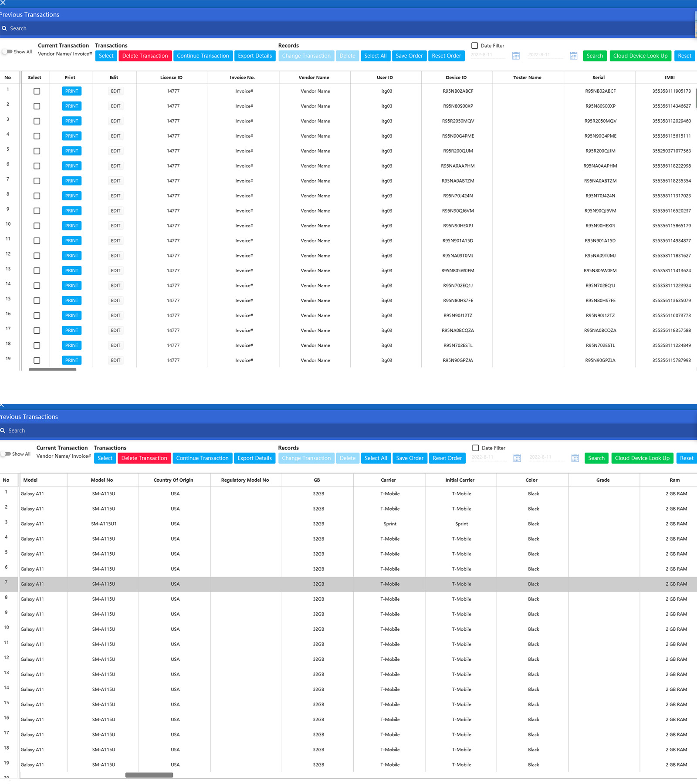The width and height of the screenshot is (697, 784).
Task: Click the horizontal scrollbar under the upper table
Action: [x=52, y=369]
